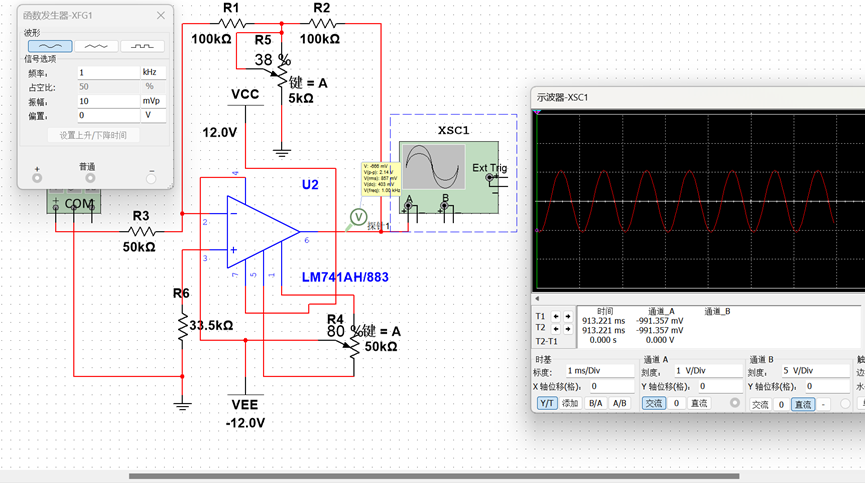Viewport: 865px width, 483px height.
Task: Select resistor R6 33.5kΩ
Action: point(182,328)
